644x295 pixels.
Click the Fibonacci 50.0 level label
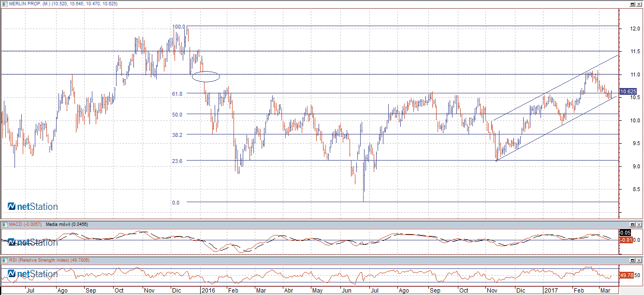click(x=176, y=115)
